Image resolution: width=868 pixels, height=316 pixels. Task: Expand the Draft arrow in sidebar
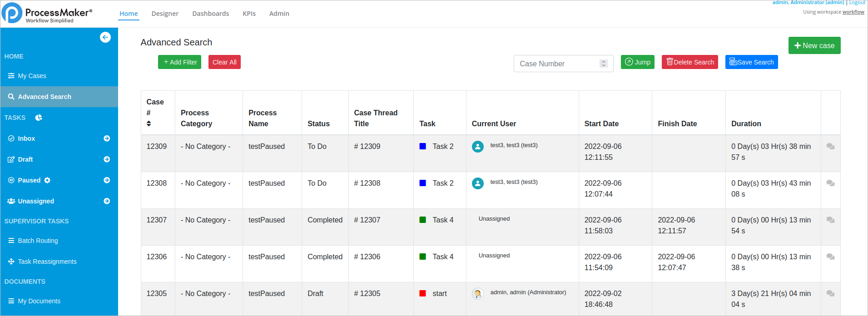click(x=107, y=159)
